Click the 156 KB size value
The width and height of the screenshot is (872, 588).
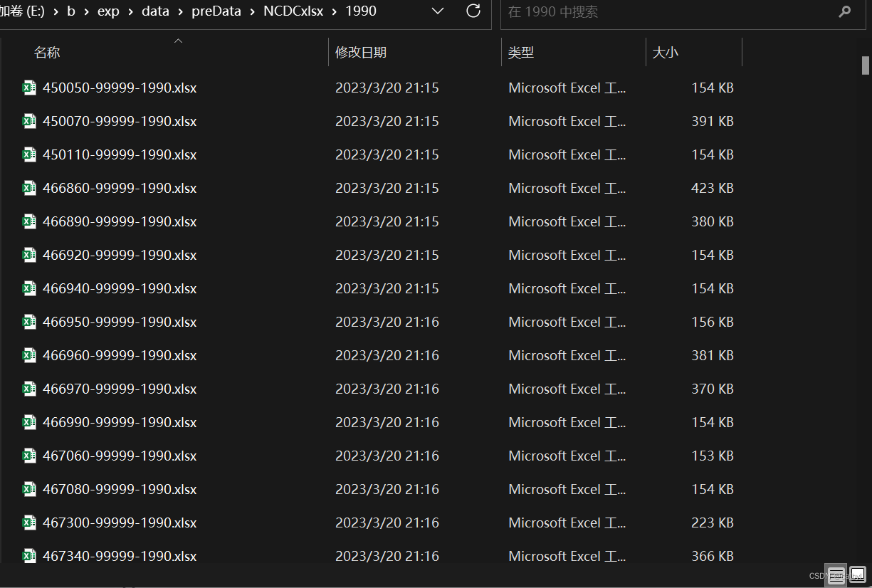[x=713, y=322]
